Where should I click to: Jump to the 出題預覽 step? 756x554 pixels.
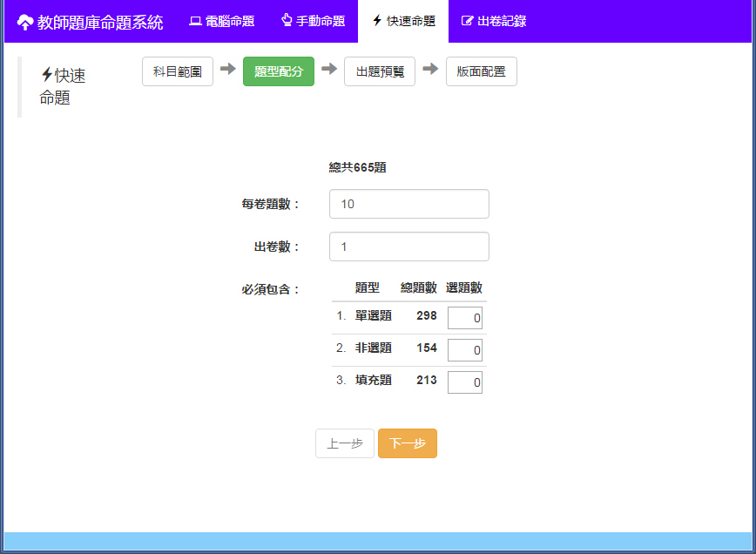(x=380, y=71)
